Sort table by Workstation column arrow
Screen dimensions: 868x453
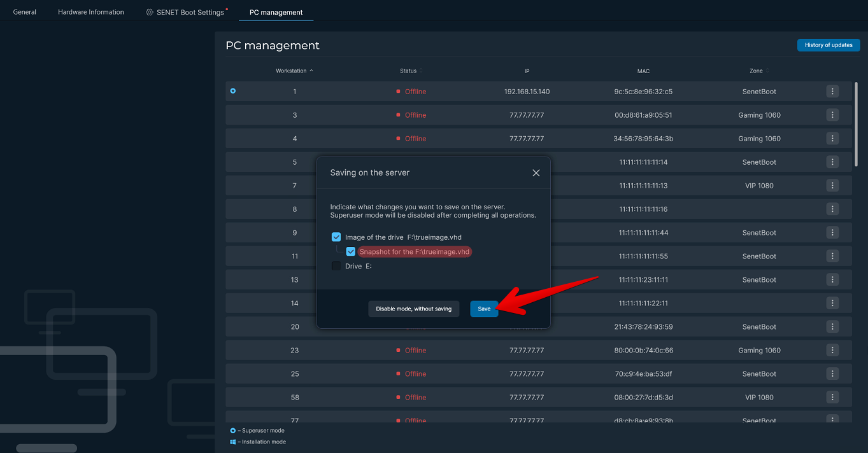click(x=311, y=71)
